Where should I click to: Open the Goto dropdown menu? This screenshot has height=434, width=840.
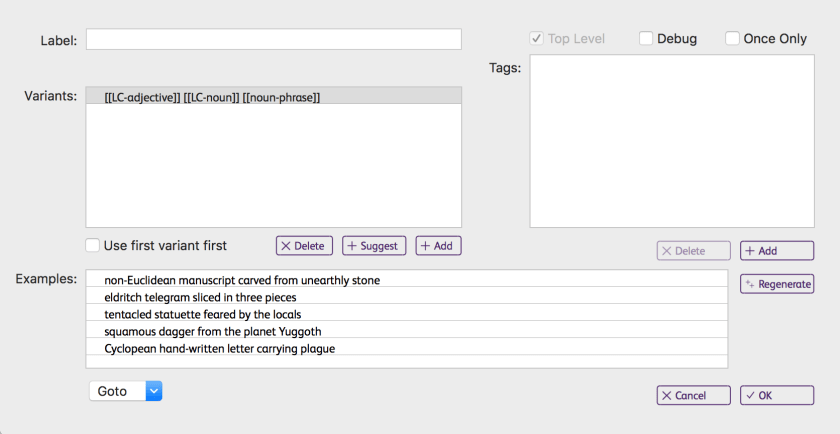coord(125,391)
